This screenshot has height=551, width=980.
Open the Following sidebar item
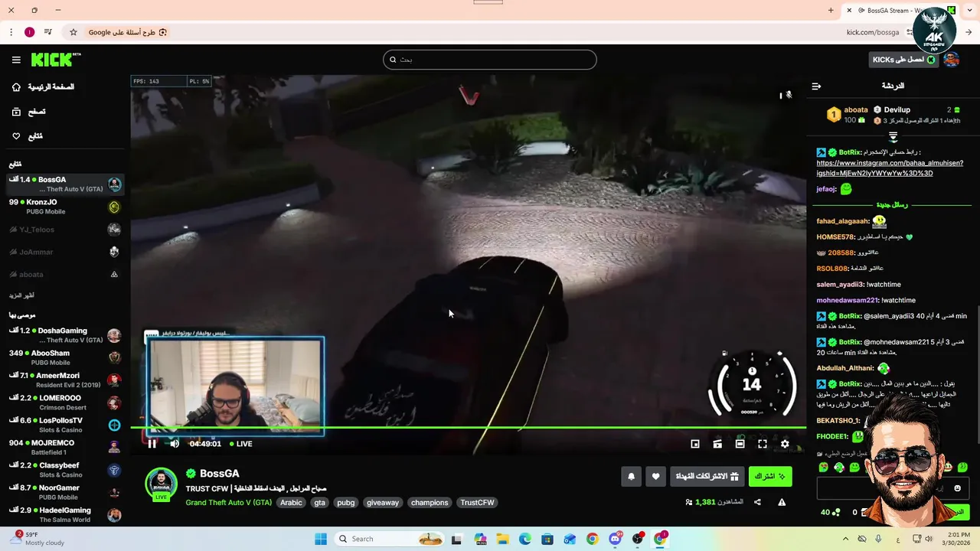pyautogui.click(x=28, y=136)
